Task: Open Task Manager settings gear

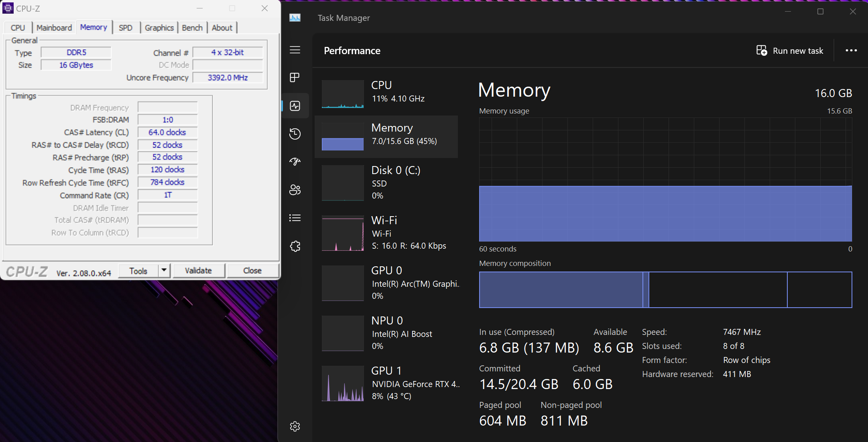Action: coord(295,426)
